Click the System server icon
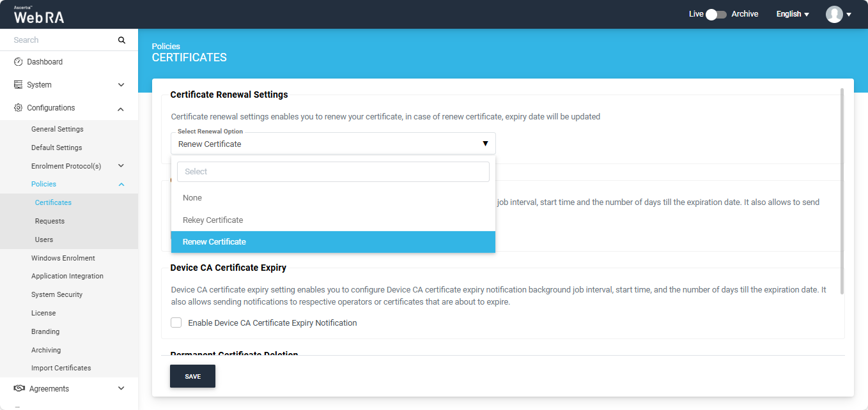Viewport: 868px width, 410px height. click(x=18, y=85)
